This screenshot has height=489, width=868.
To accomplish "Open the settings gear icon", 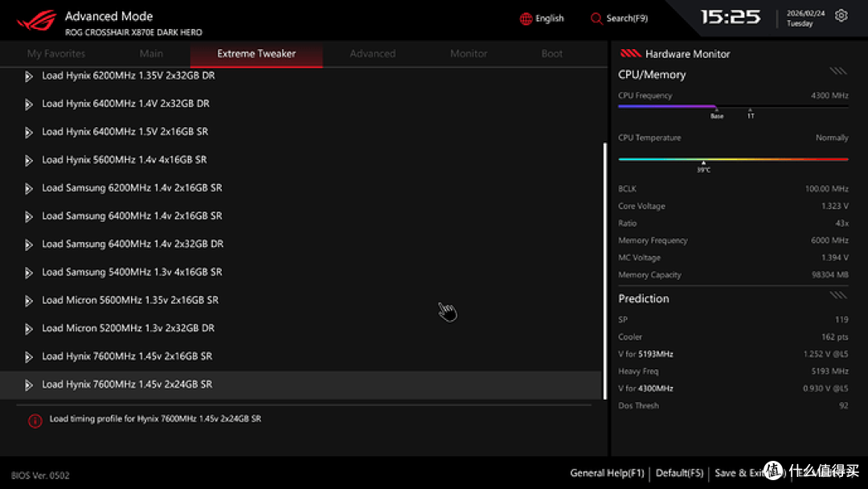I will 841,15.
